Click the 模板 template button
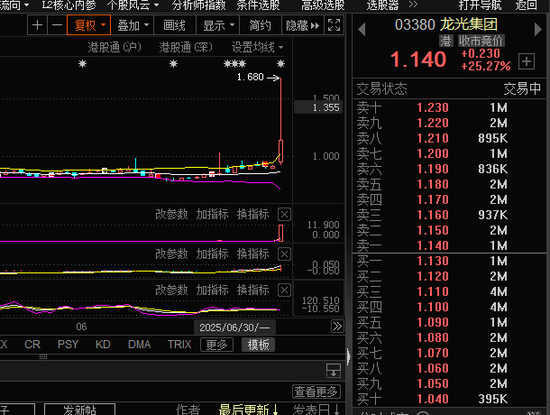 tap(258, 345)
